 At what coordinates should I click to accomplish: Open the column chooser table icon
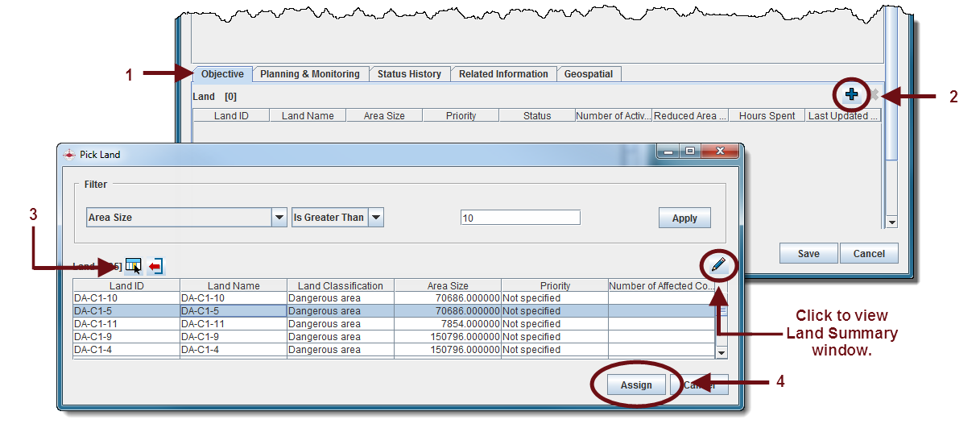[134, 266]
